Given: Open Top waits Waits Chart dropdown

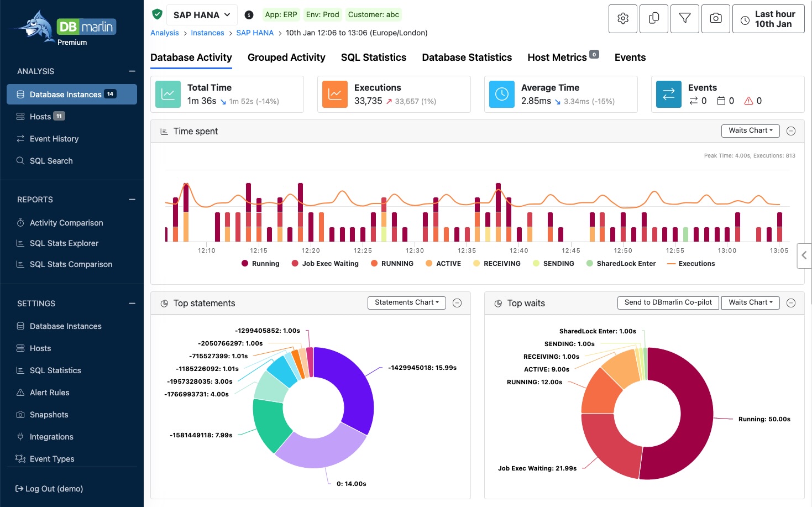Looking at the screenshot, I should coord(751,302).
